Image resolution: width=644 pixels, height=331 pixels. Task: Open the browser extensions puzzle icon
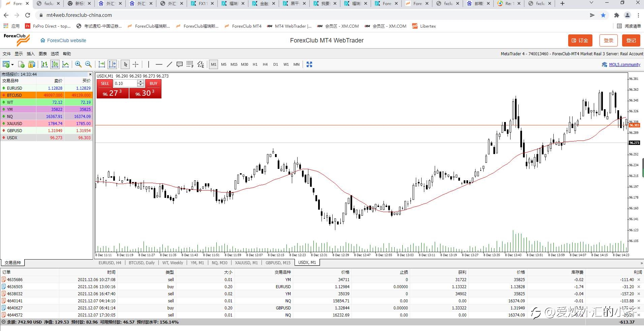coord(617,15)
